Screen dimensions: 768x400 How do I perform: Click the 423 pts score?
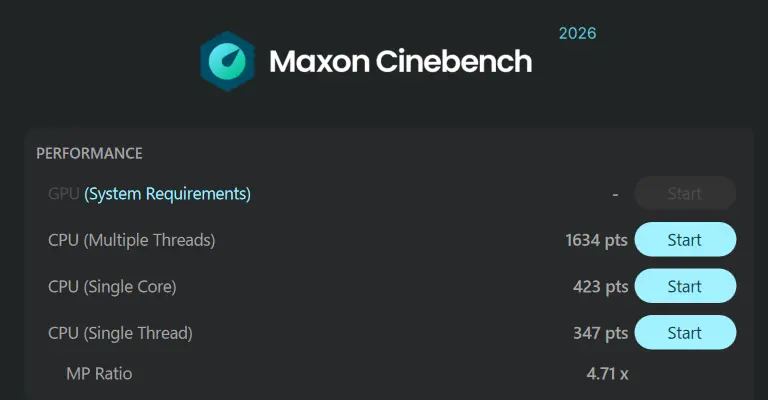600,287
